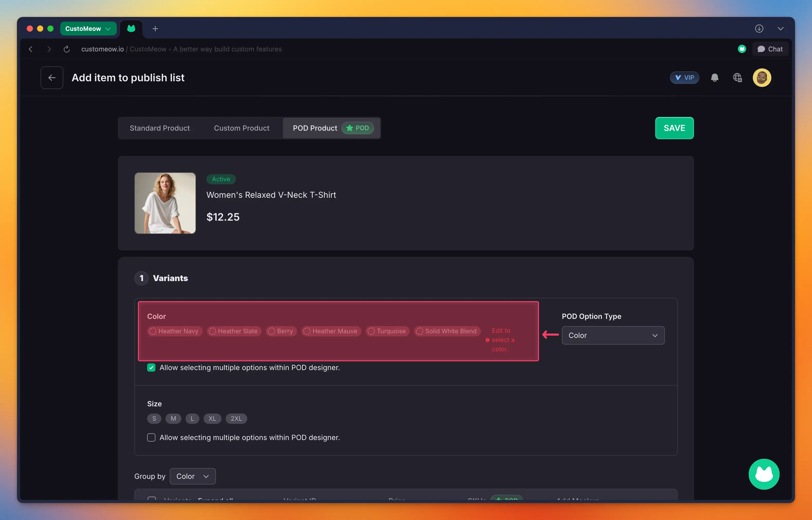
Task: Click the browser forward navigation arrow
Action: [49, 49]
